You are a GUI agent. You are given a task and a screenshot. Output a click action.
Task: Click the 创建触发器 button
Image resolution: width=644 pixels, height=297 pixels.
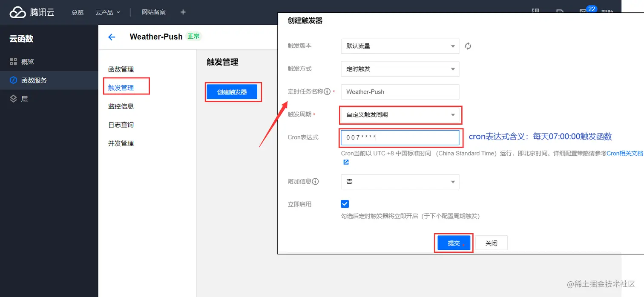pyautogui.click(x=232, y=92)
